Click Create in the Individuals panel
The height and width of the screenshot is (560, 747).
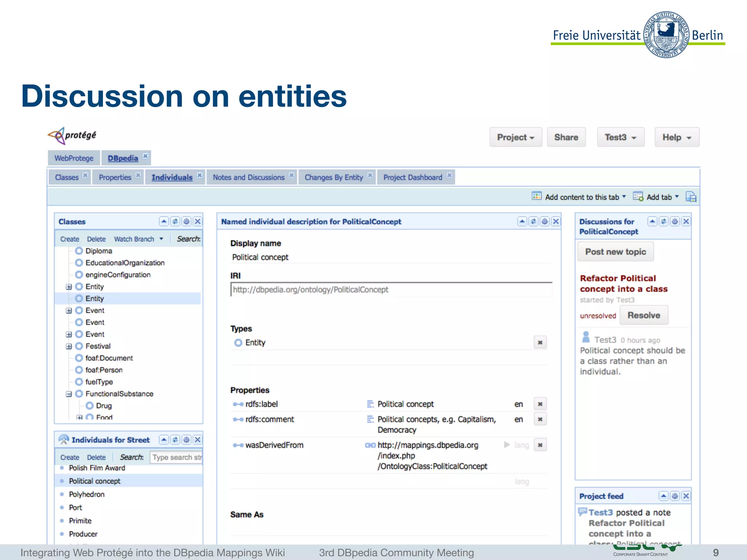[x=70, y=457]
